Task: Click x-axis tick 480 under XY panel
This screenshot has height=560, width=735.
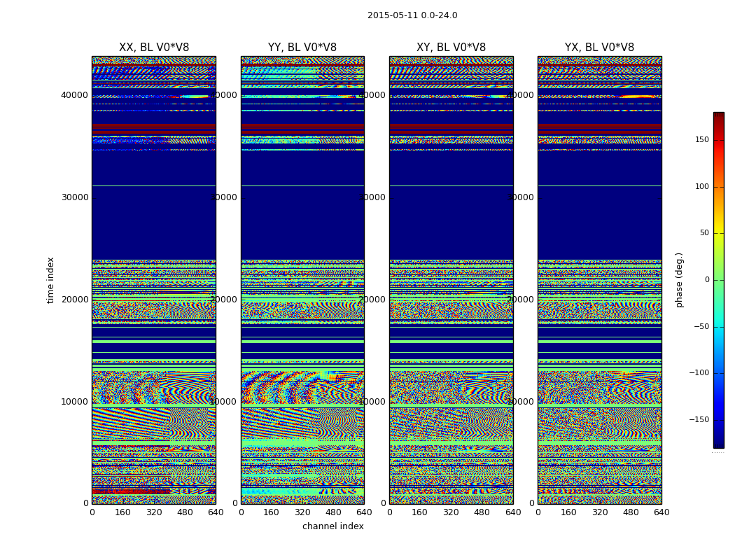Action: [x=482, y=512]
